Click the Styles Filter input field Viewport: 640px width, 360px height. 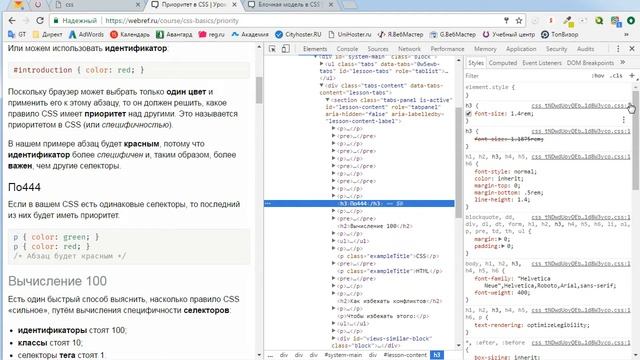coord(527,76)
